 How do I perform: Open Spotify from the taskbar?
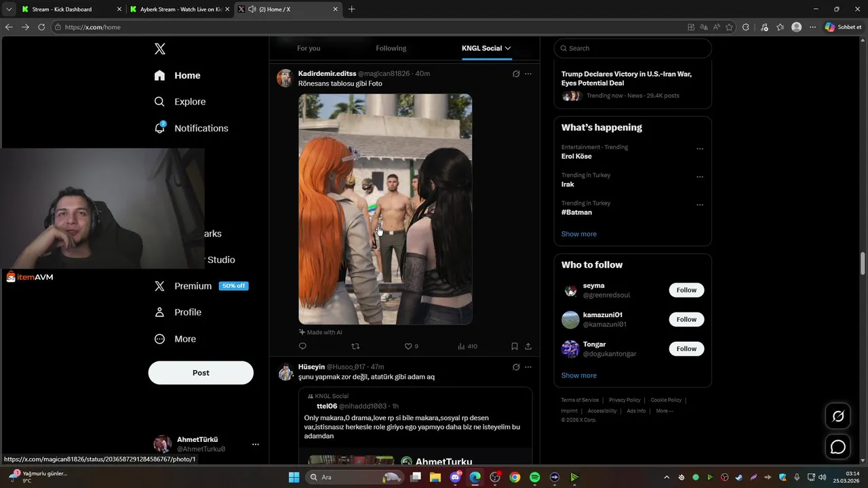[x=534, y=477]
